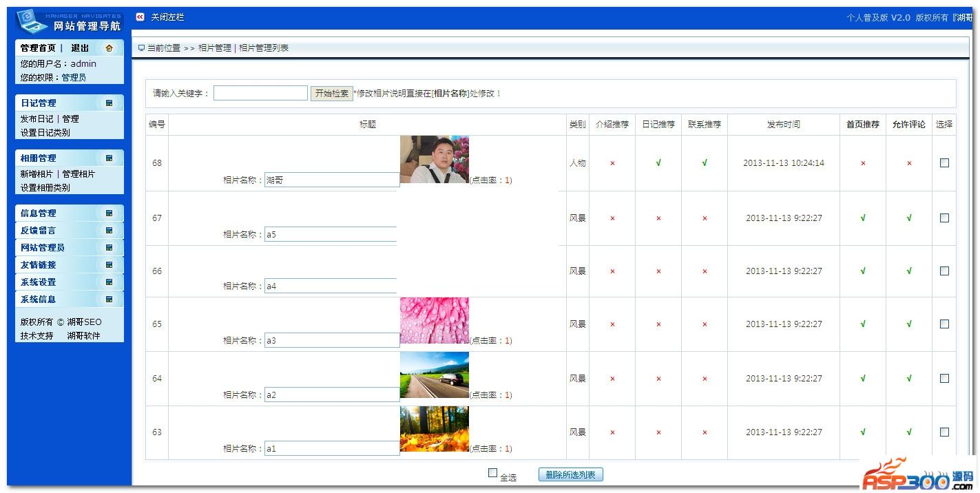This screenshot has width=980, height=493.
Task: Toggle 允许评论 green check for row 65
Action: point(909,324)
